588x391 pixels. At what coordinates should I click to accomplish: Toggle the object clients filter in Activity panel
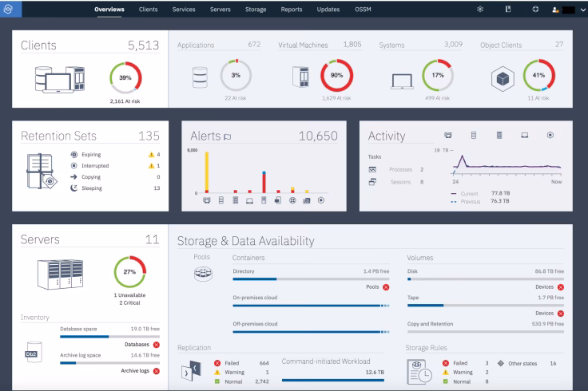coord(550,136)
